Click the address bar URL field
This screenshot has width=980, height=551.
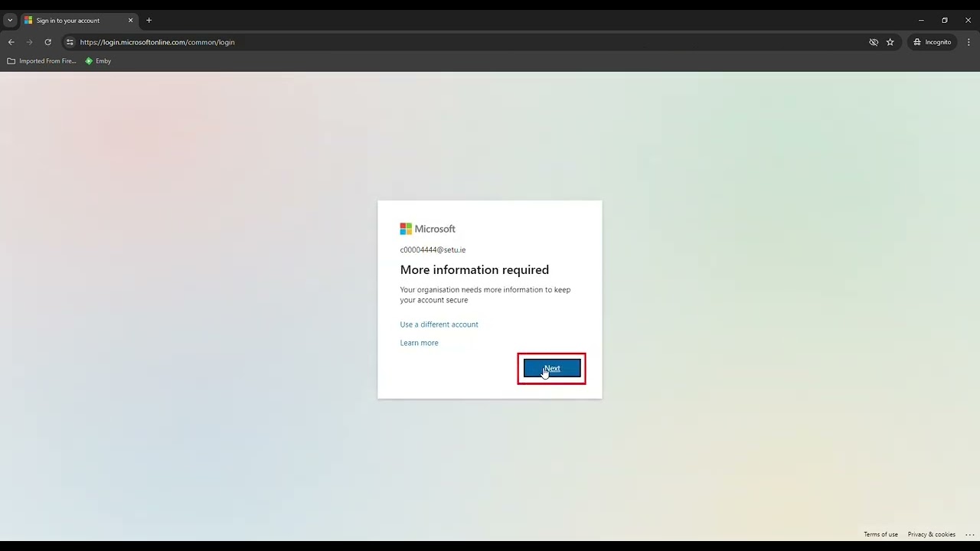pos(467,42)
